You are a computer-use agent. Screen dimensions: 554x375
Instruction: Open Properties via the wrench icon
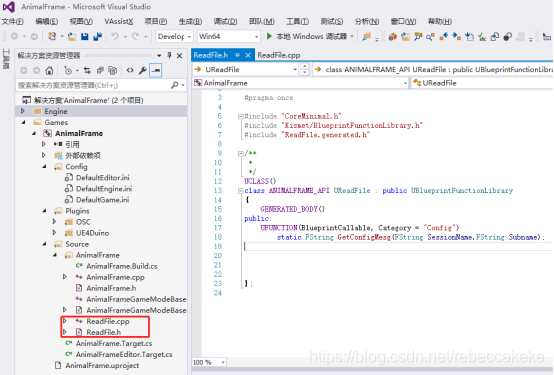[x=143, y=70]
